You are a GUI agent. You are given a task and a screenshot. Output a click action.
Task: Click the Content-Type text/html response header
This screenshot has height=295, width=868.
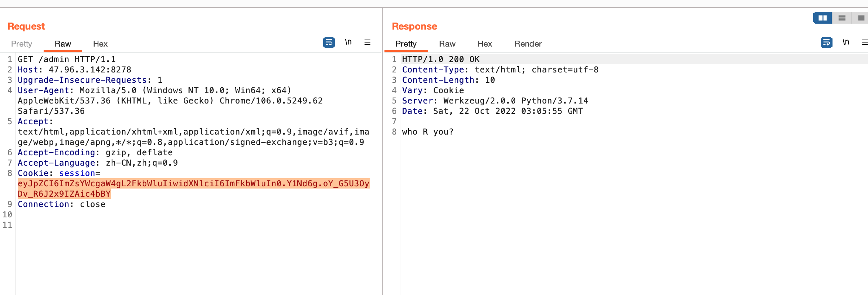(x=500, y=69)
